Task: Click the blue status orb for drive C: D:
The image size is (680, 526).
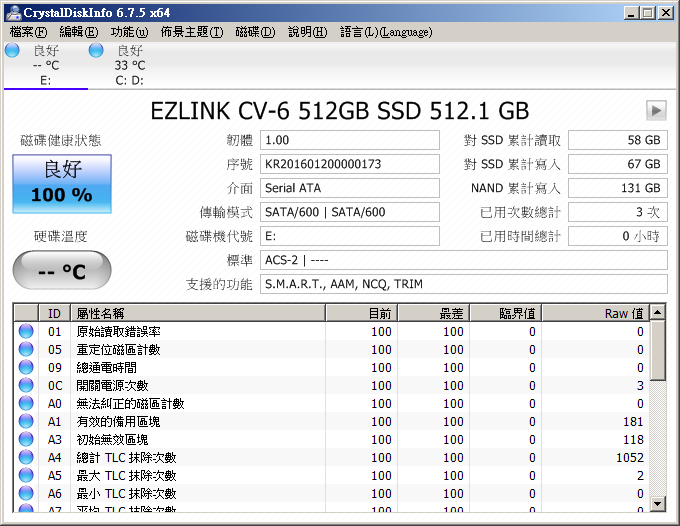Action: pos(96,50)
